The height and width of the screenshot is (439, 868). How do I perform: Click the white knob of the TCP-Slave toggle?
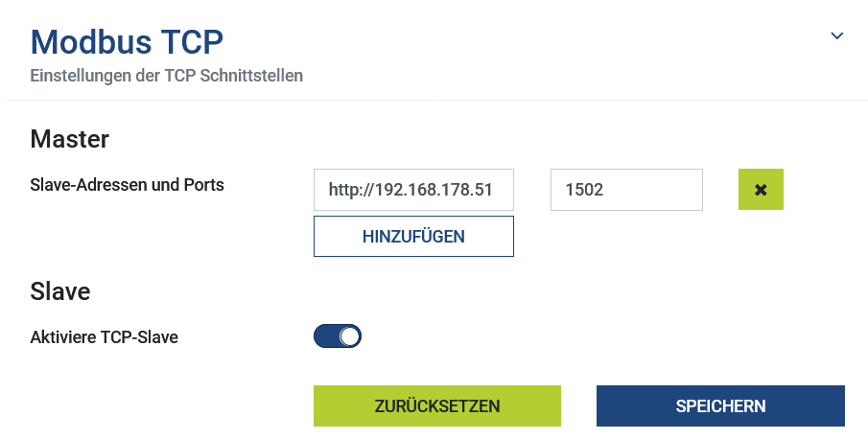349,336
